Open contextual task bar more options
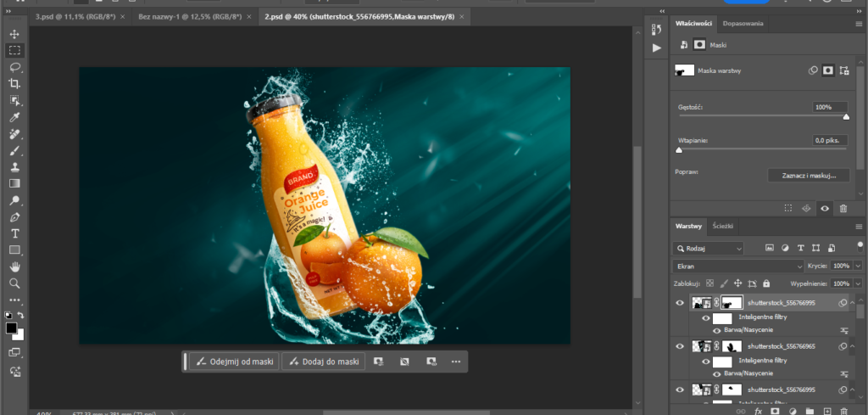This screenshot has height=415, width=868. [456, 362]
